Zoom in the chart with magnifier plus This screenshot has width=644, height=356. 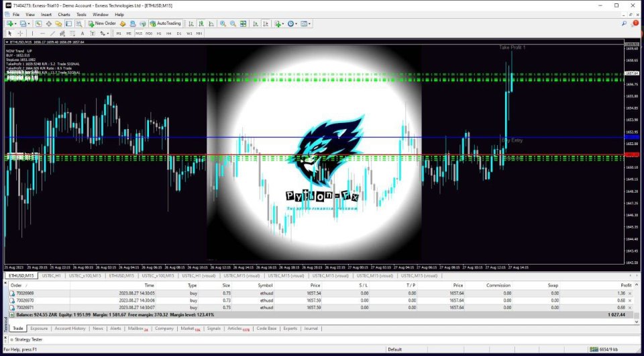click(223, 24)
